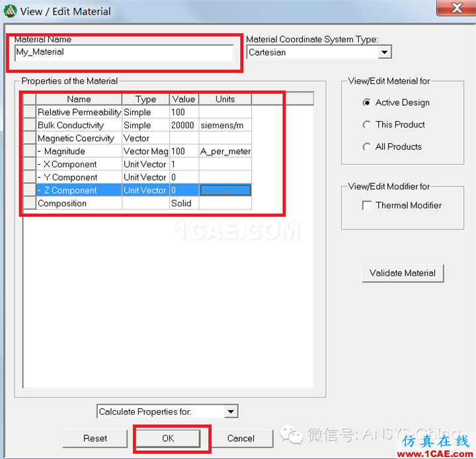Open Material Coordinate System Type dropdown
476x459 pixels.
[x=385, y=52]
